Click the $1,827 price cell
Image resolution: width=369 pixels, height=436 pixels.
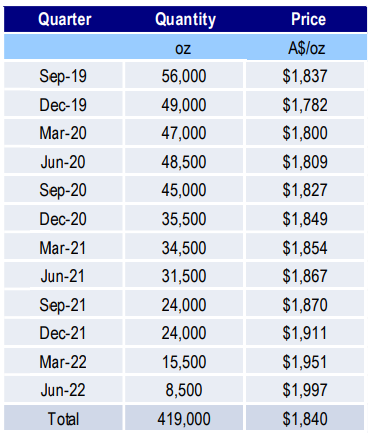305,190
